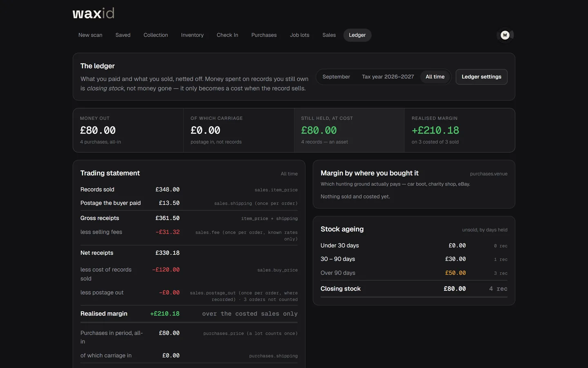Click the Records sold £348.00 value
This screenshot has width=588, height=368.
167,190
